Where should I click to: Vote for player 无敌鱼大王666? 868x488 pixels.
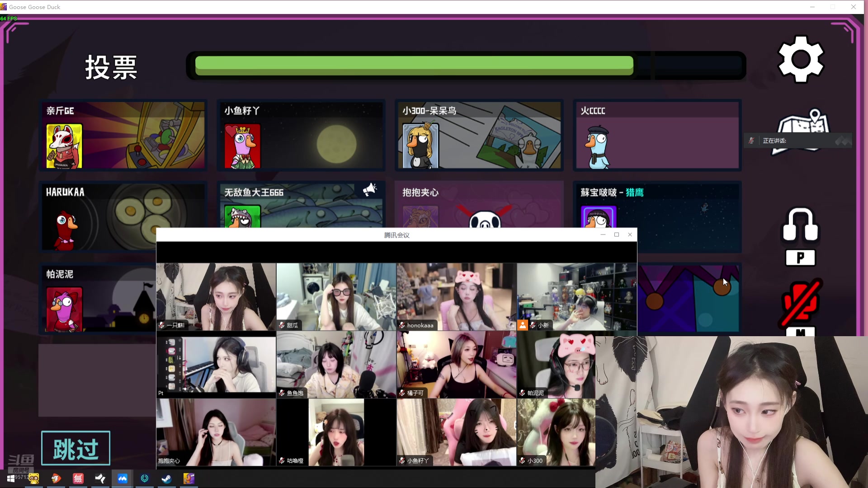pos(301,204)
